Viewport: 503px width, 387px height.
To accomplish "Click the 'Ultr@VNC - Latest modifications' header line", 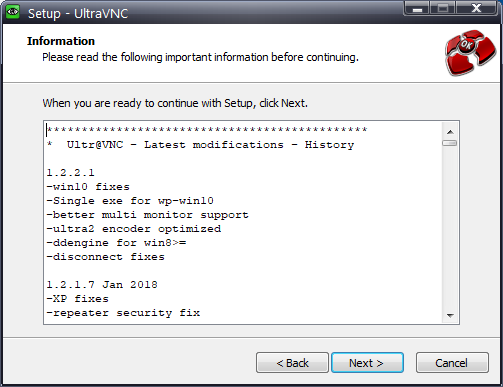I will 200,145.
